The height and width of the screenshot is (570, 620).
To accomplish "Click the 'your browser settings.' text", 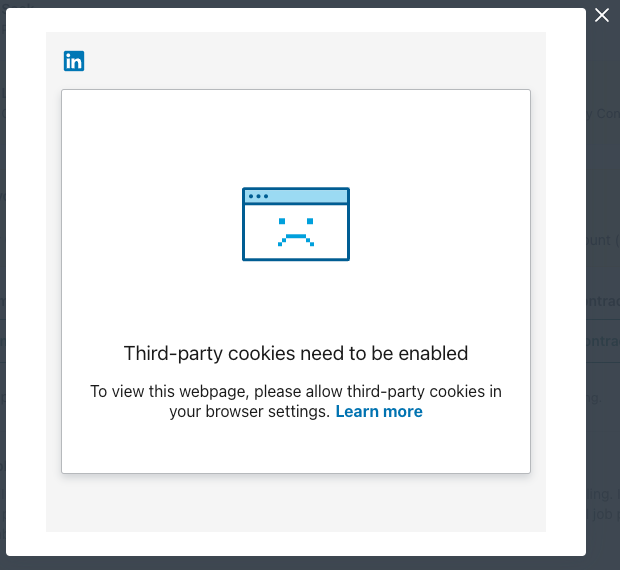I will [250, 411].
